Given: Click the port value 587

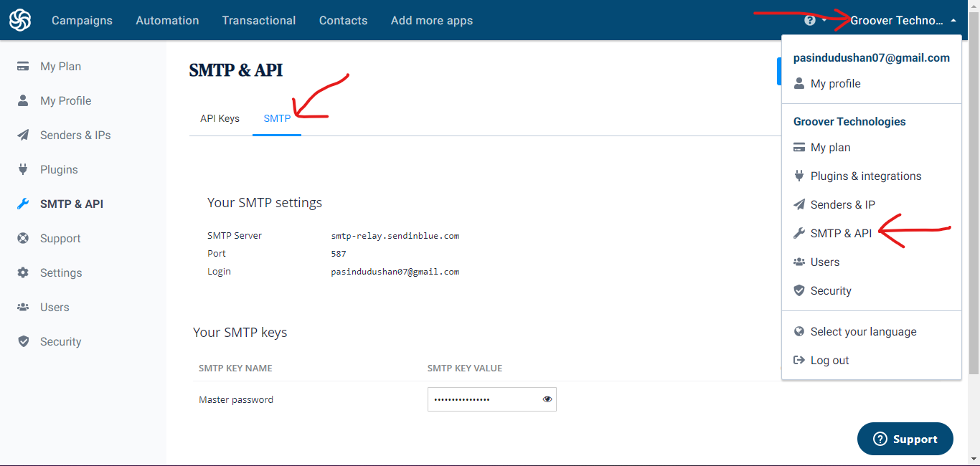Looking at the screenshot, I should click(339, 254).
